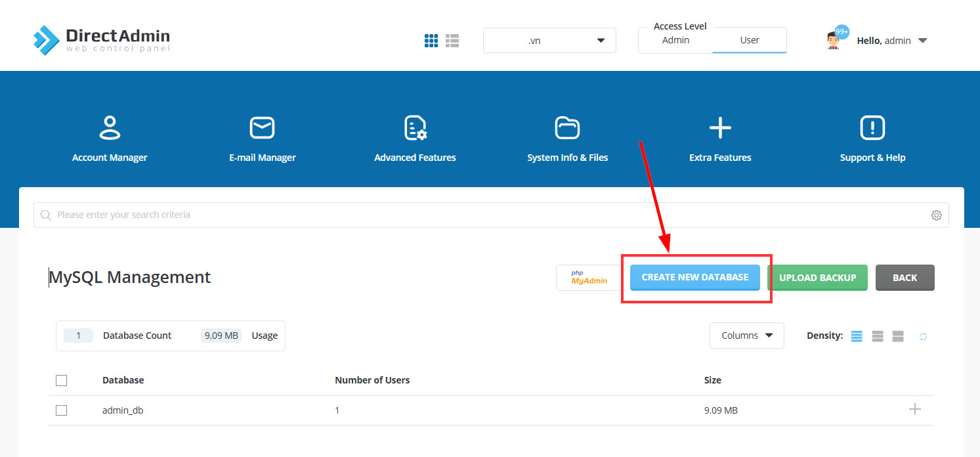
Task: Click the Back button
Action: point(905,278)
